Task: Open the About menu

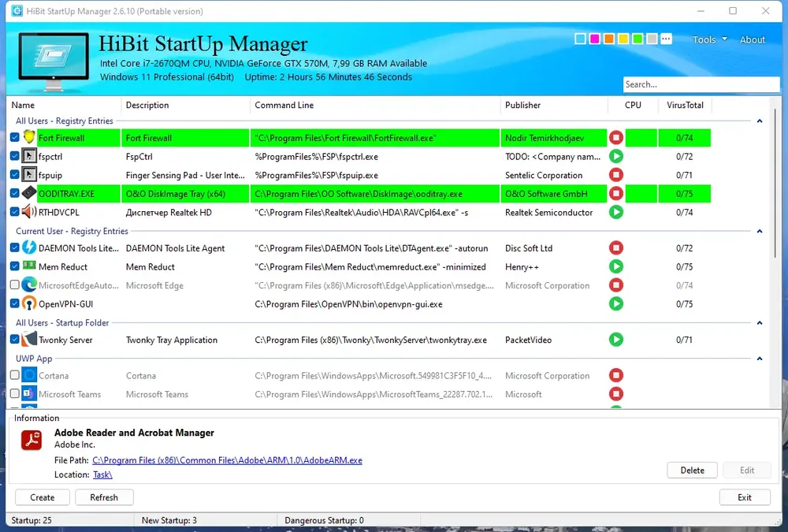Action: click(752, 39)
